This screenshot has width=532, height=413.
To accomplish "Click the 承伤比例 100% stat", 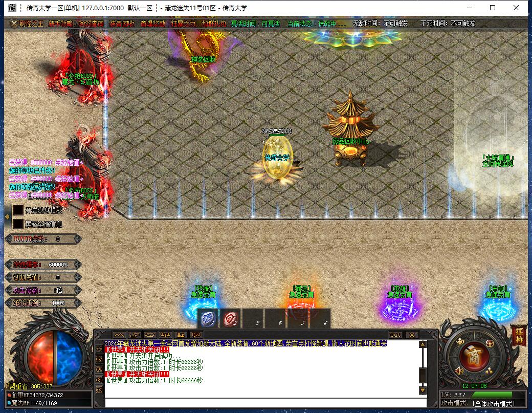I will pos(43,302).
